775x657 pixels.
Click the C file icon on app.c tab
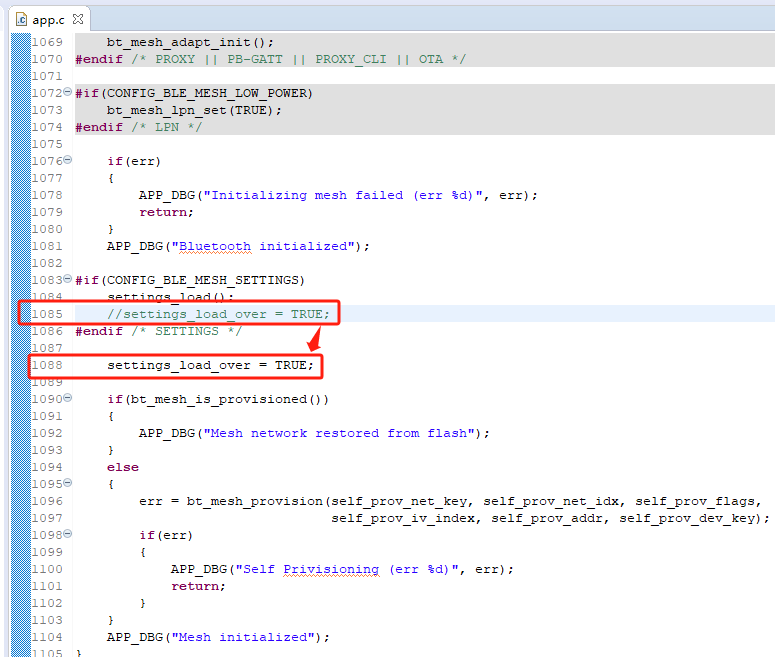pos(21,19)
